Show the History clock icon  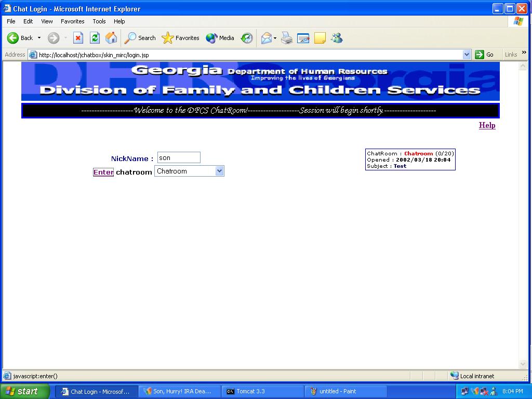tap(247, 38)
